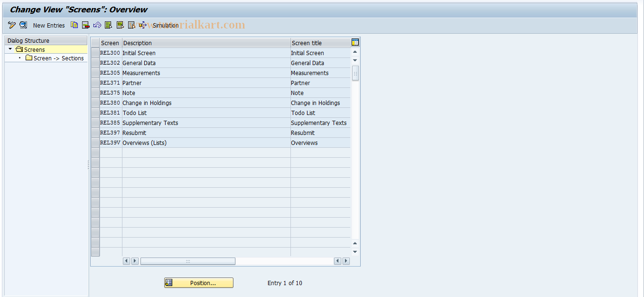Click the Todo List screen title cell
This screenshot has height=297, width=644.
pos(320,113)
